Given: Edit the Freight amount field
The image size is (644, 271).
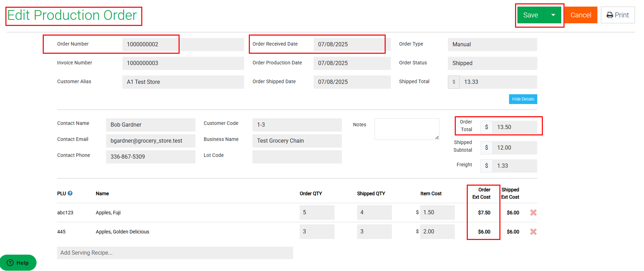Looking at the screenshot, I should coord(514,166).
